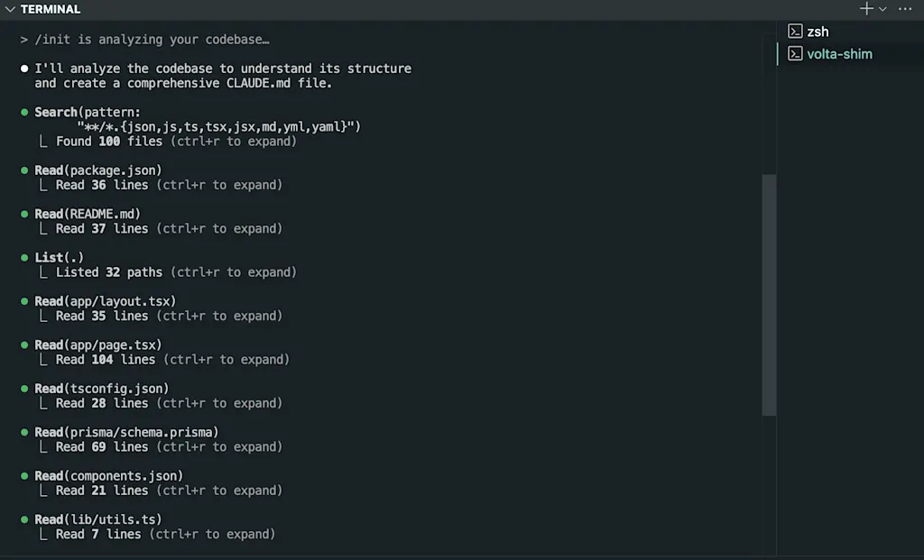Click the green bullet beside List(.)

click(x=24, y=257)
